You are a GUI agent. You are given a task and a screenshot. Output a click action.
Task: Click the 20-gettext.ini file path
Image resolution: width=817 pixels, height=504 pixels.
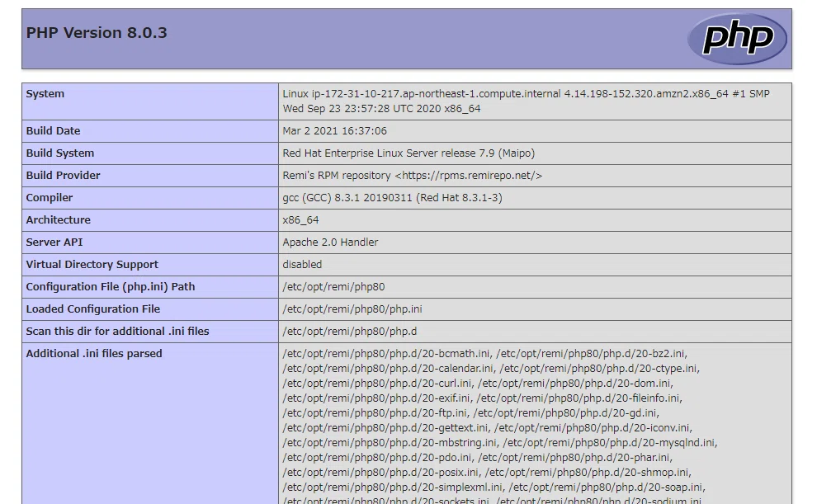click(385, 428)
